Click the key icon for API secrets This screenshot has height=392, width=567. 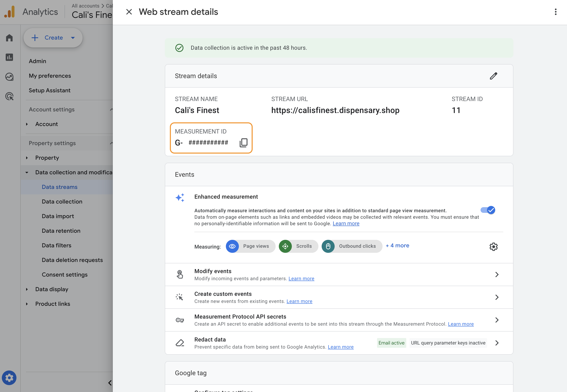click(180, 320)
